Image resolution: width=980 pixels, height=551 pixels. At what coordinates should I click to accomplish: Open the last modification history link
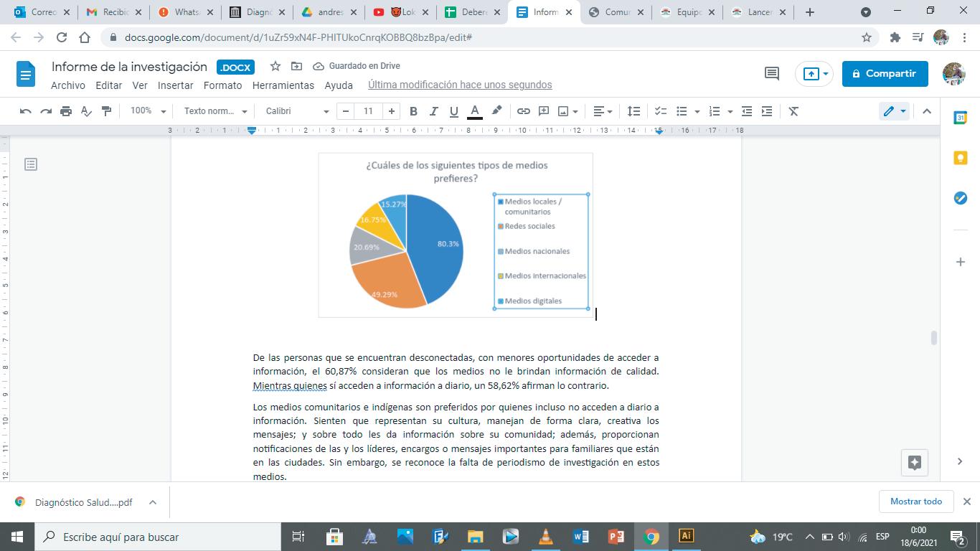click(460, 85)
